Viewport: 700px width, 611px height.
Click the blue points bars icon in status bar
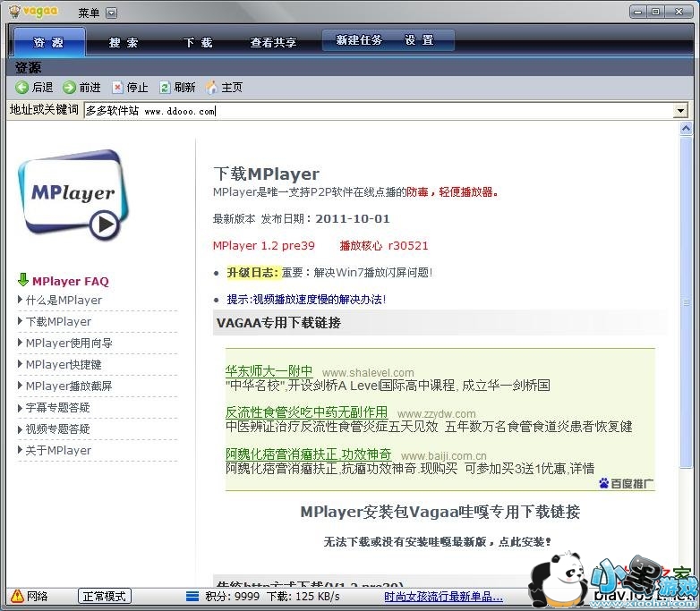192,597
